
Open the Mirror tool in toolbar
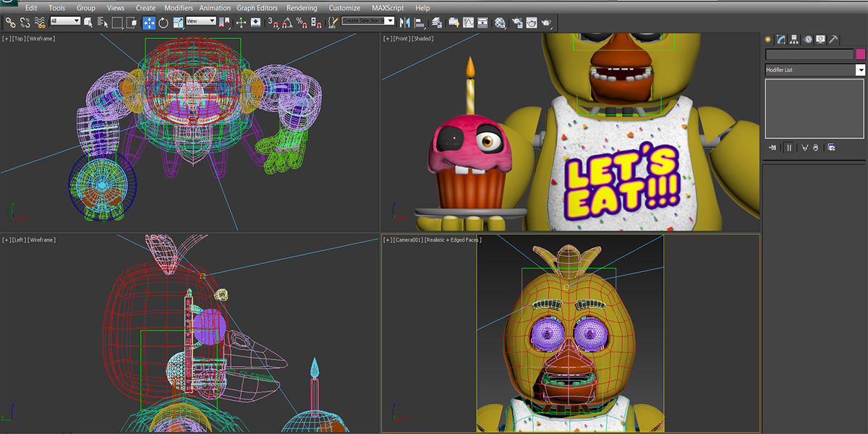(x=405, y=22)
